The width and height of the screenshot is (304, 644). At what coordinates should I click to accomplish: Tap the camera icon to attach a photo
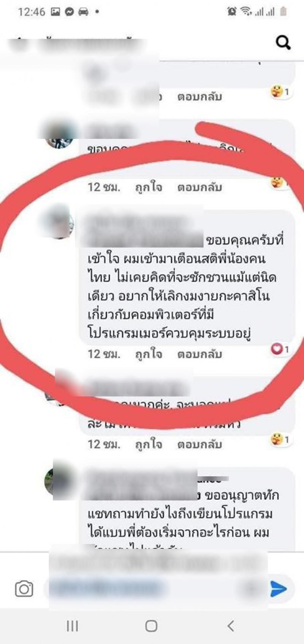click(x=24, y=589)
